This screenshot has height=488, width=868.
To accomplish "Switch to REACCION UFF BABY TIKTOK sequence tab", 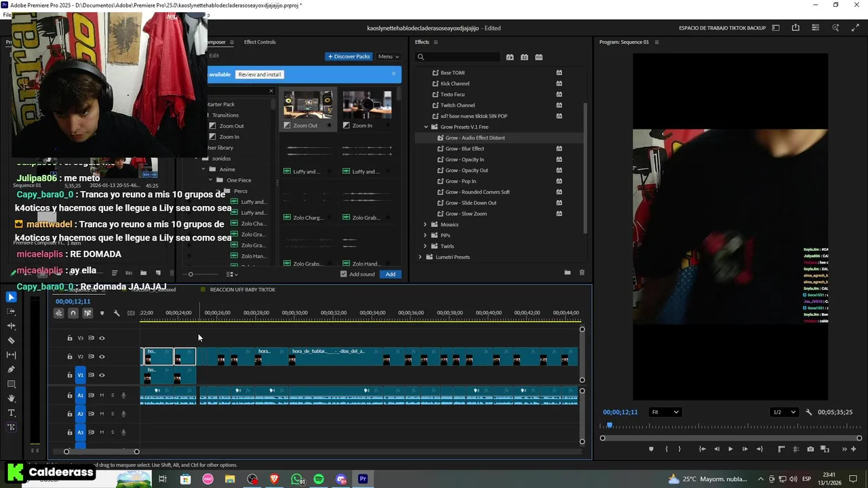I will coord(243,289).
